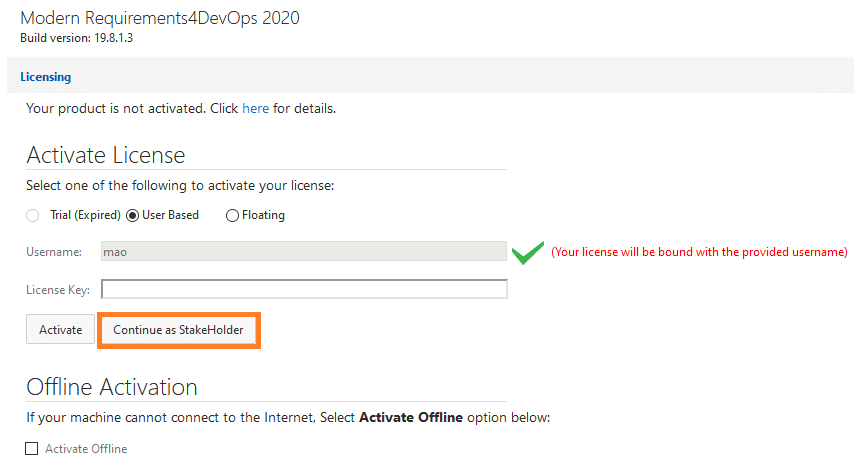This screenshot has height=465, width=854.
Task: Click the green checkmark validation icon
Action: point(528,252)
